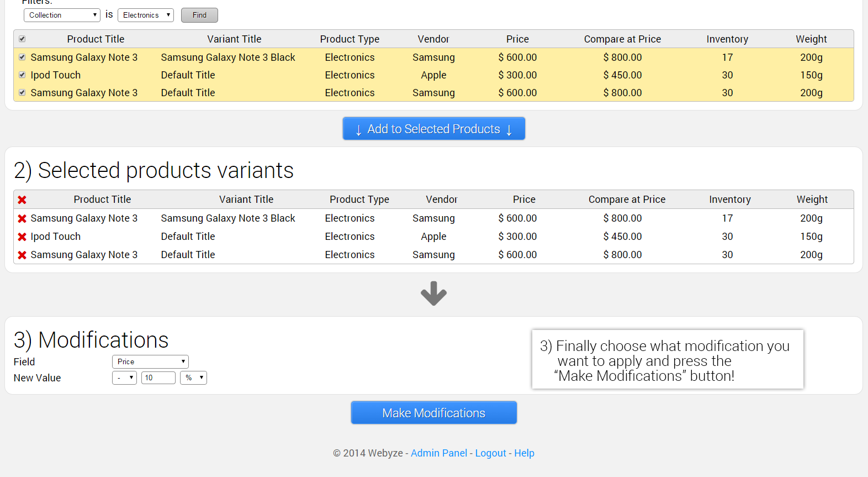Remove all selected variants with header red X

point(22,200)
